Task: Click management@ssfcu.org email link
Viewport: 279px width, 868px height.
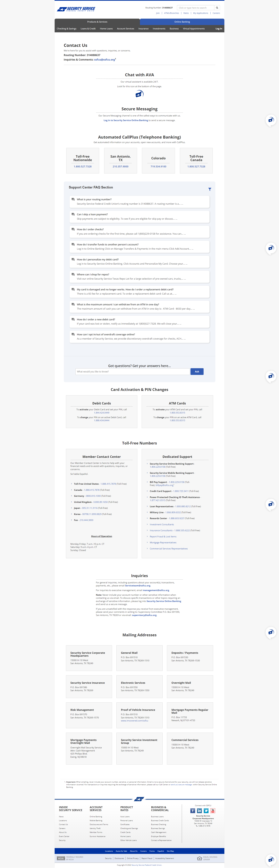Action: [156, 590]
